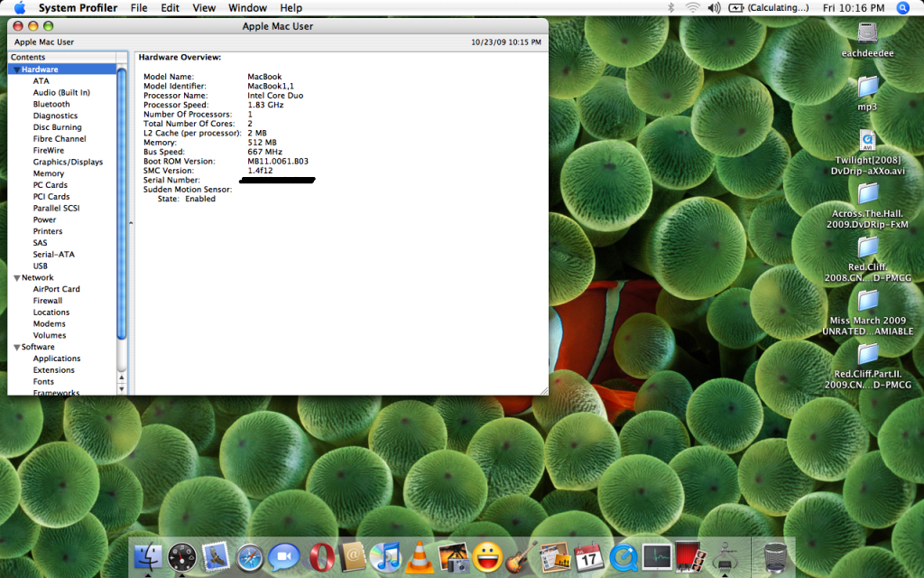Select Memory in the Hardware list

tap(49, 173)
